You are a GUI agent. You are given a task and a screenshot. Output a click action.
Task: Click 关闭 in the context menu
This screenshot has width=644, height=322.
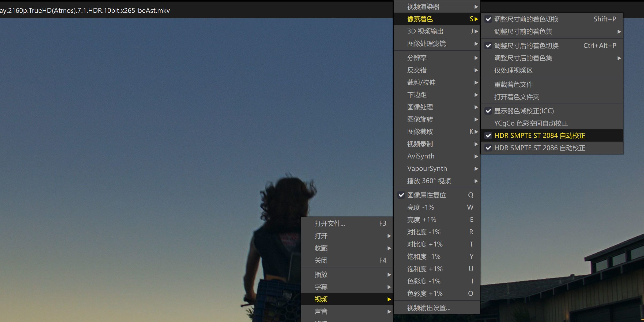(x=321, y=260)
